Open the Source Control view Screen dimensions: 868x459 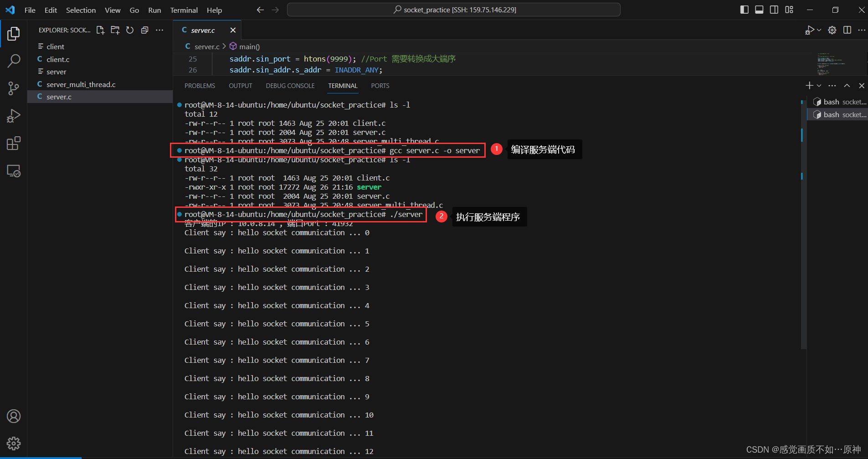click(14, 88)
